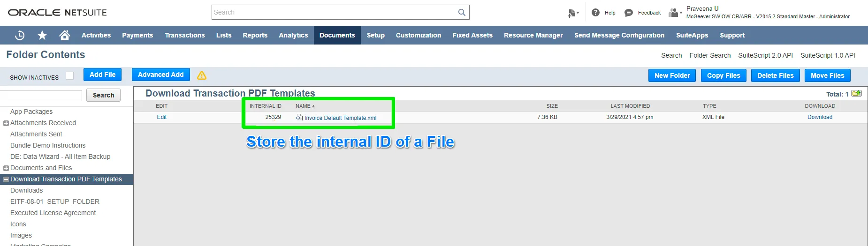Click Edit for Invoice Default Template
This screenshot has height=246, width=868.
click(x=162, y=117)
